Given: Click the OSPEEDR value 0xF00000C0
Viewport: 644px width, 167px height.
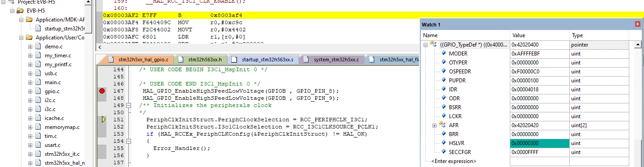Looking at the screenshot, I should click(x=540, y=71).
